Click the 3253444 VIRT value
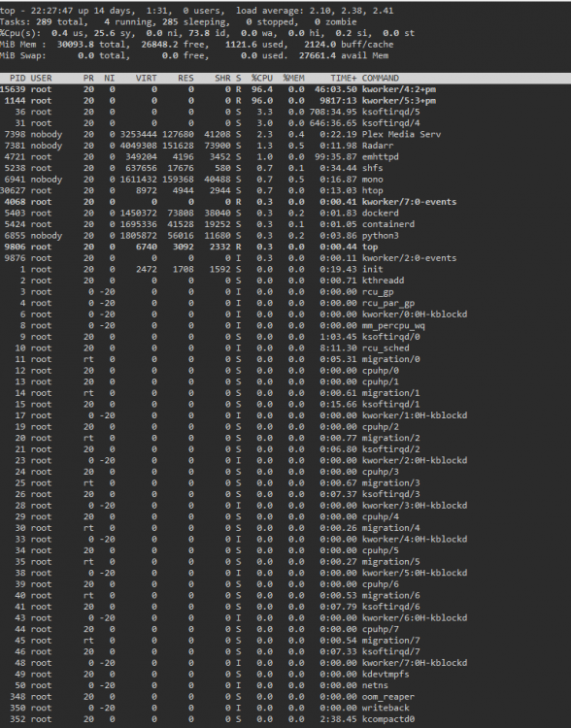The height and width of the screenshot is (728, 571). [139, 134]
